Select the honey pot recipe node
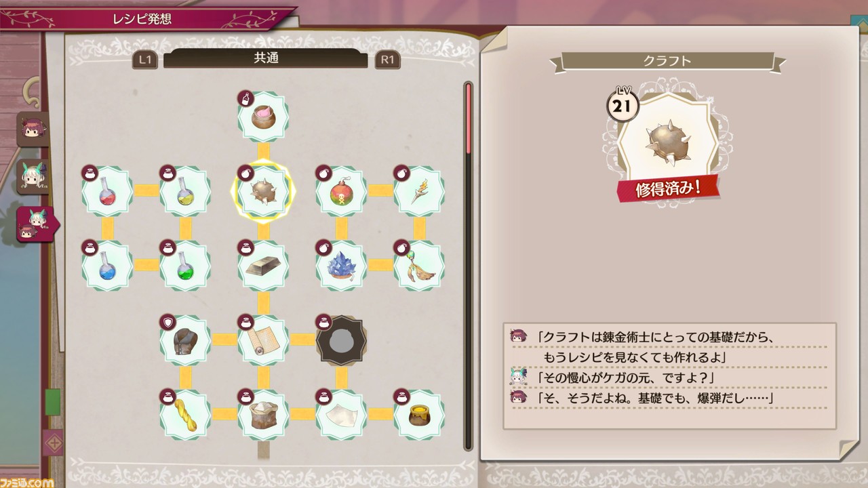The height and width of the screenshot is (488, 868). point(420,413)
